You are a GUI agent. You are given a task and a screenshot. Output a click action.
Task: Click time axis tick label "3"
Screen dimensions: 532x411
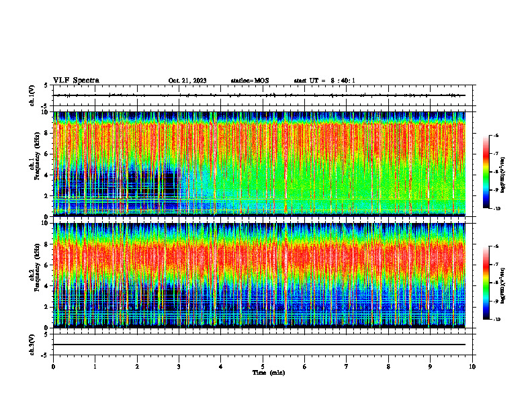click(179, 367)
